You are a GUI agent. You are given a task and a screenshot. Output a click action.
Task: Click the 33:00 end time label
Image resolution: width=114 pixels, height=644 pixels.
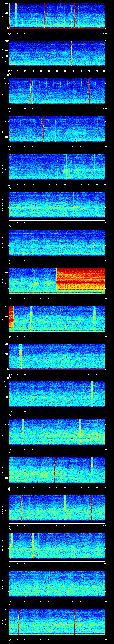click(105, 639)
